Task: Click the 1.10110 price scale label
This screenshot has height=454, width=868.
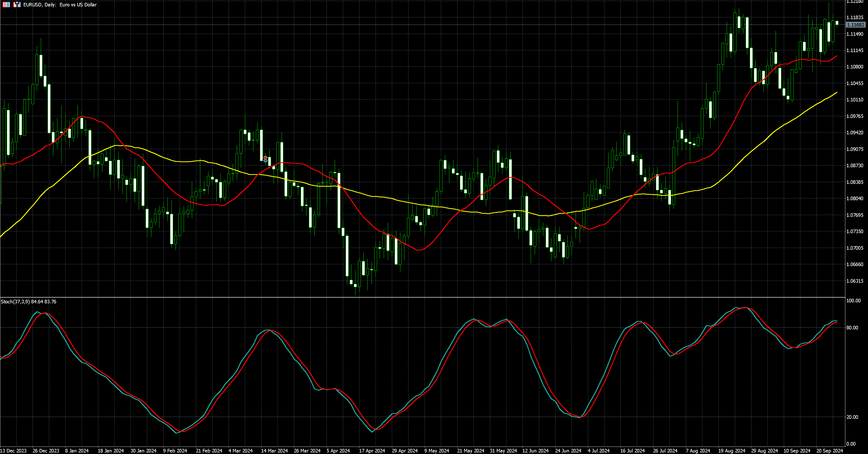Action: (x=855, y=100)
